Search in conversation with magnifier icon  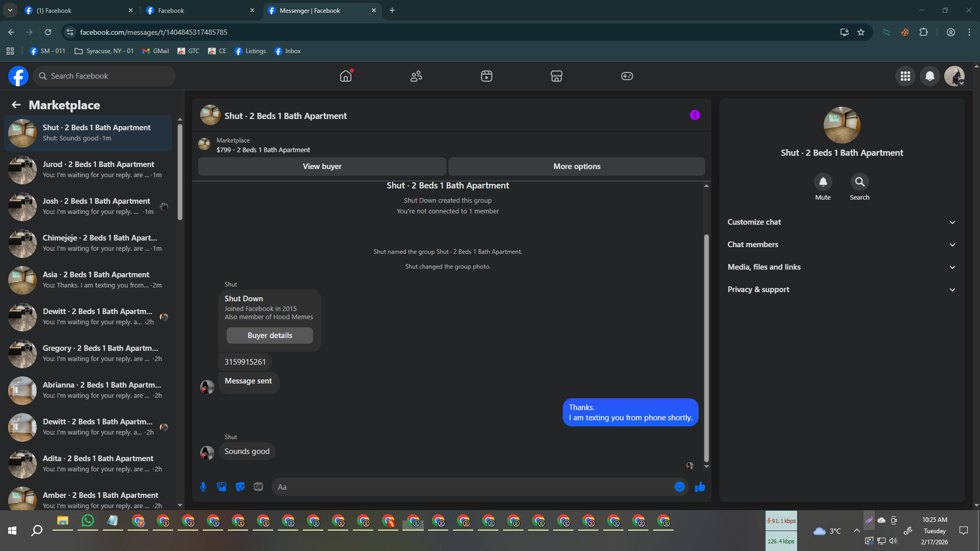click(859, 182)
